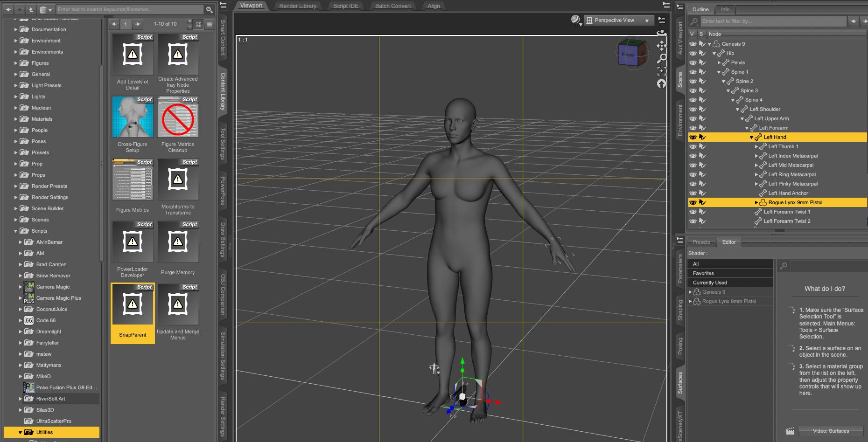Toggle visibility eye for Pelvis
This screenshot has height=442, width=868.
coord(693,62)
